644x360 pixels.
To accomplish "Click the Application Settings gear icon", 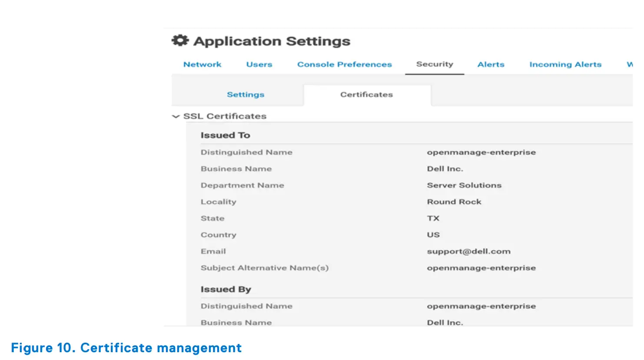I will point(179,40).
